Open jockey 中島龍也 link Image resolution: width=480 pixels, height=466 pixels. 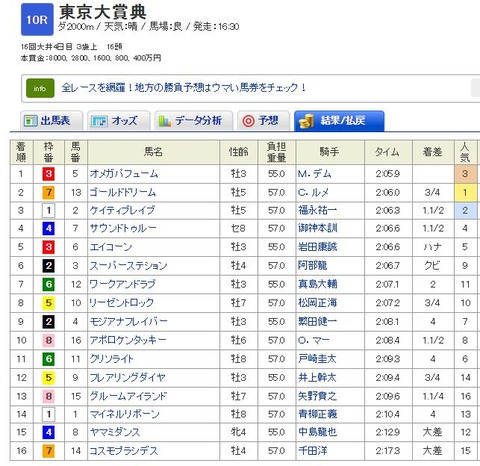(317, 432)
